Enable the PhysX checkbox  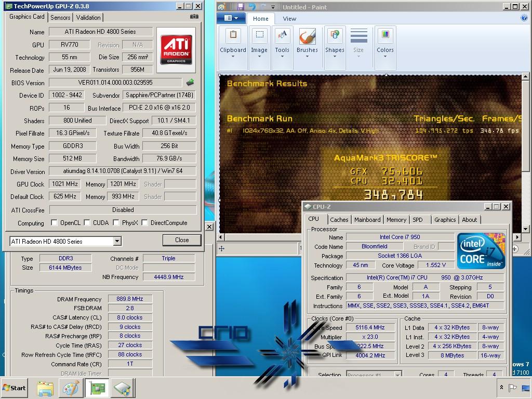coord(116,222)
